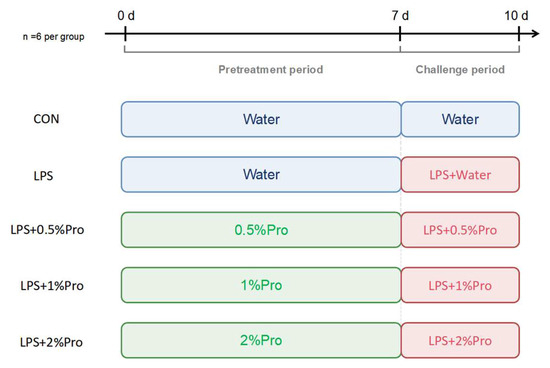Image resolution: width=550 pixels, height=368 pixels.
Task: Select the LPS row pretreatment Water box
Action: tap(261, 174)
